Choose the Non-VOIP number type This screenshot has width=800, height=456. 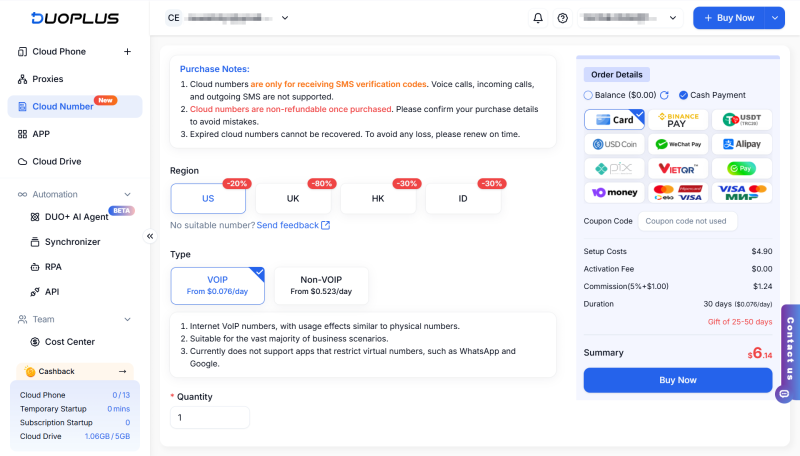click(320, 286)
